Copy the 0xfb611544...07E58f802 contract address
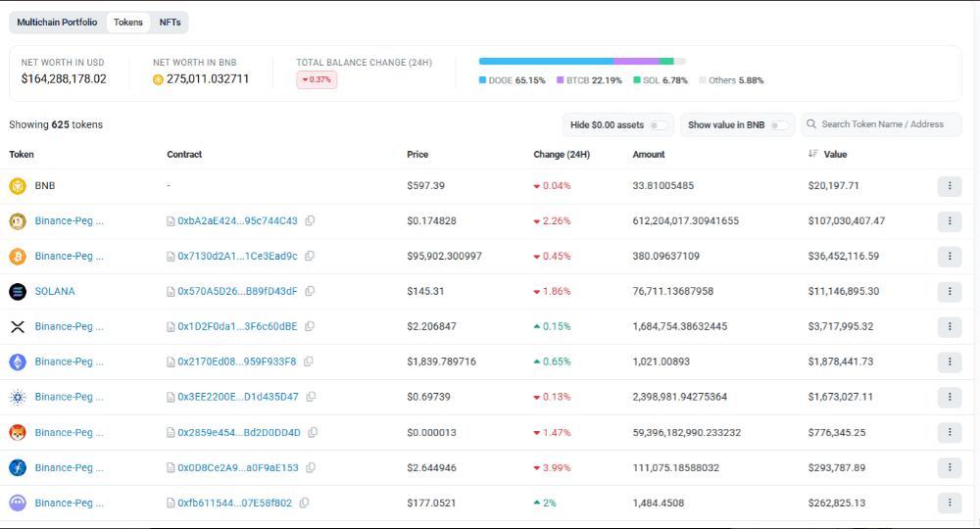Viewport: 980px width, 529px height. (304, 503)
